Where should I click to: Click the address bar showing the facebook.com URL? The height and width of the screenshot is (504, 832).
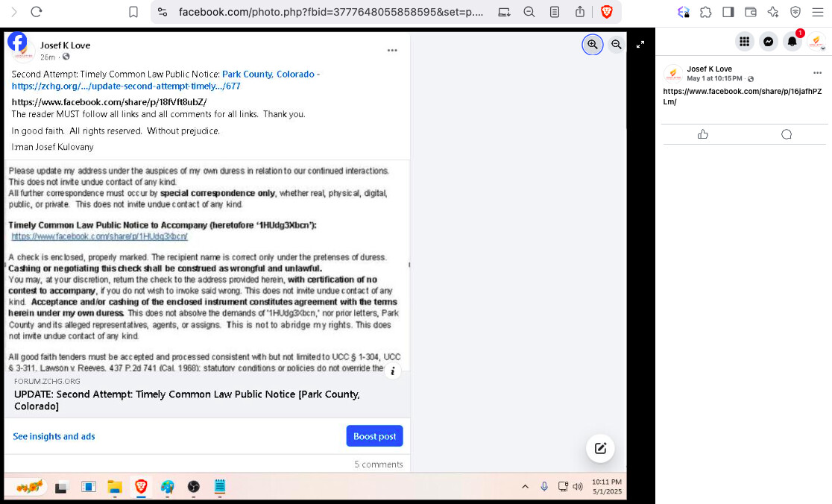(331, 12)
